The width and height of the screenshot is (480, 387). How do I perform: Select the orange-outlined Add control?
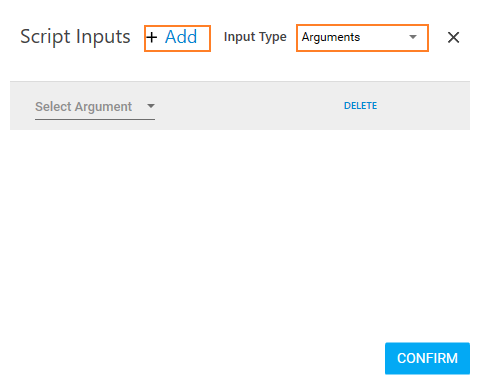pos(177,38)
